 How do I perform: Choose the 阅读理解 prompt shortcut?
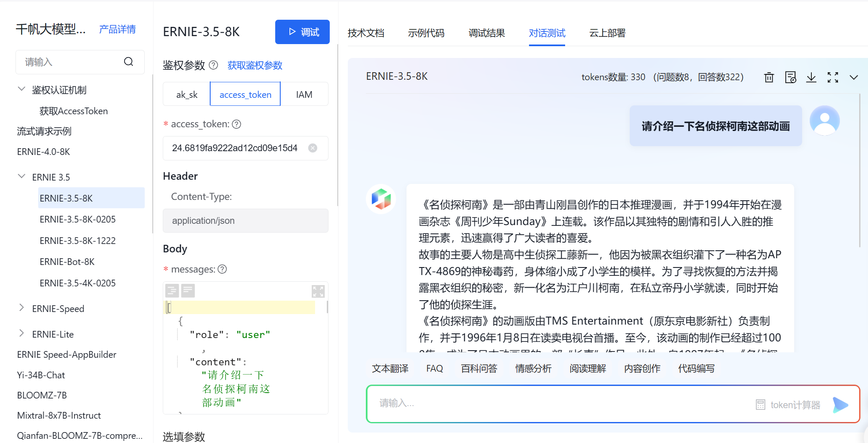pos(588,368)
